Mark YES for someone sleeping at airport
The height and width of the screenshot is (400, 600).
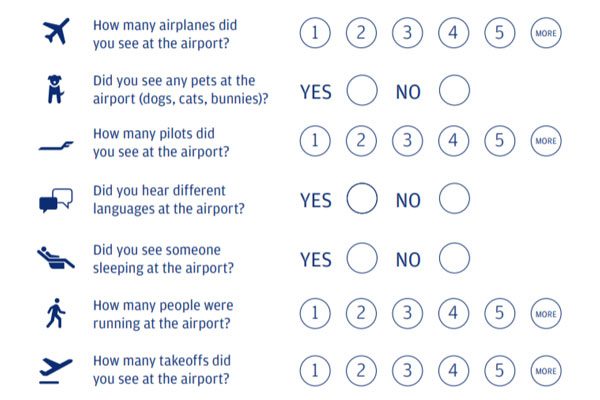pos(362,258)
